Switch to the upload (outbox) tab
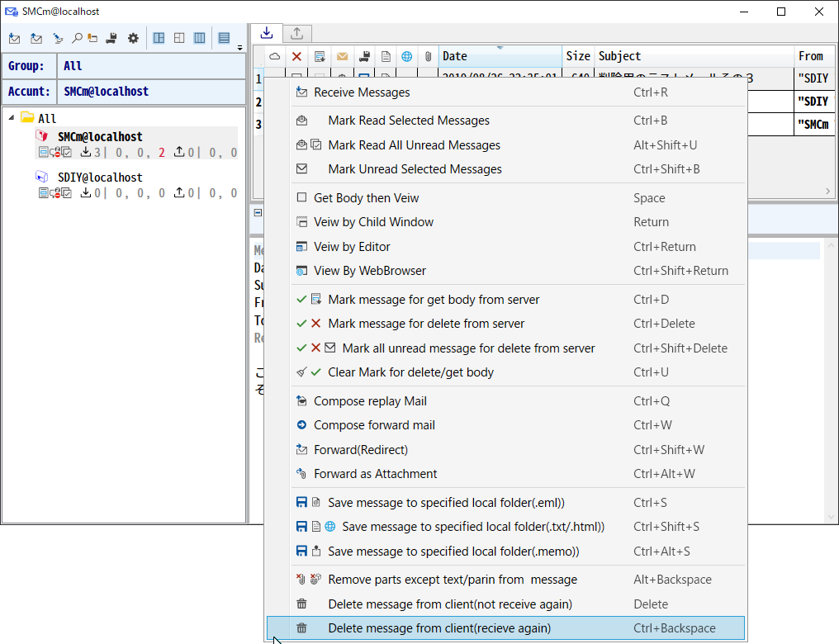The image size is (839, 644). [x=296, y=33]
